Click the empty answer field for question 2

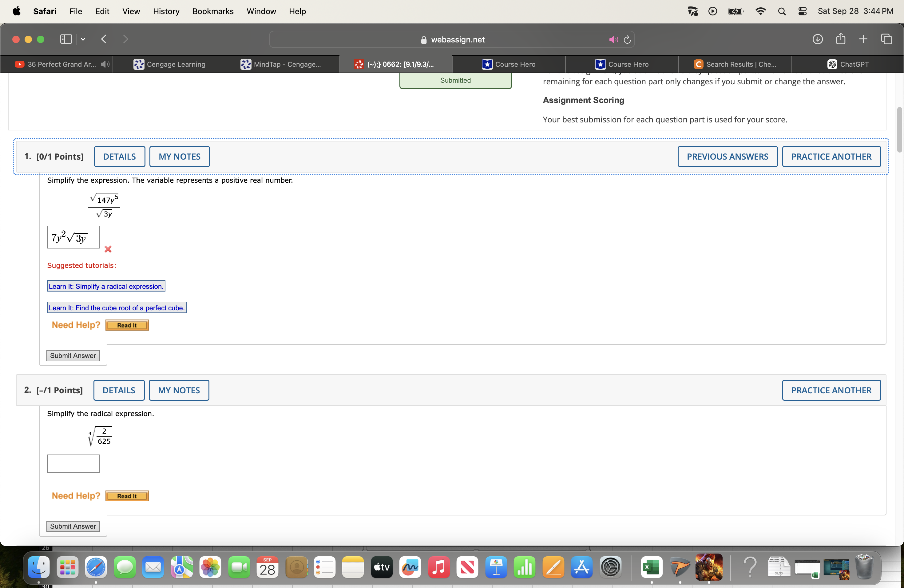click(x=73, y=464)
